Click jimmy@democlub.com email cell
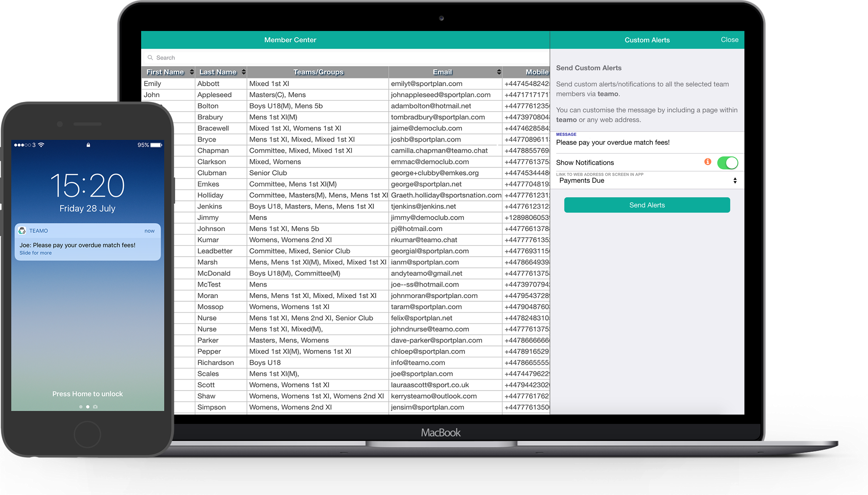 point(445,218)
